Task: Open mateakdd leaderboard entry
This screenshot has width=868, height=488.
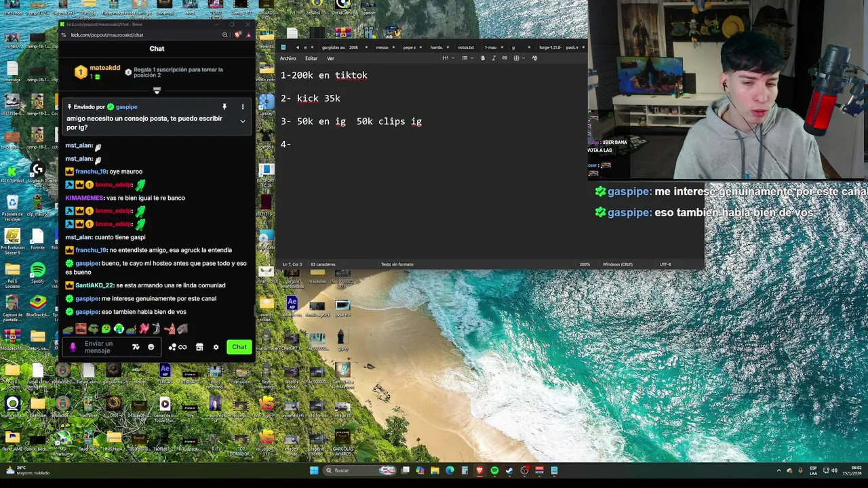Action: pos(98,71)
